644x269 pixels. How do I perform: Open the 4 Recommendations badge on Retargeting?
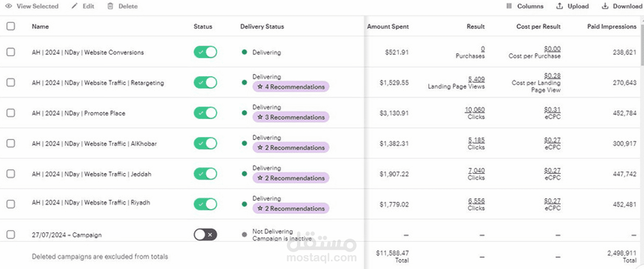pos(291,87)
